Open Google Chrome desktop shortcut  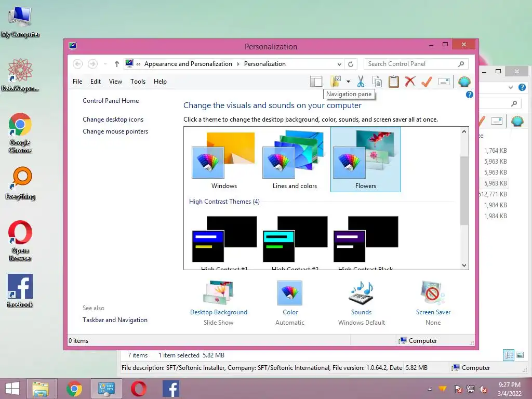click(x=20, y=132)
